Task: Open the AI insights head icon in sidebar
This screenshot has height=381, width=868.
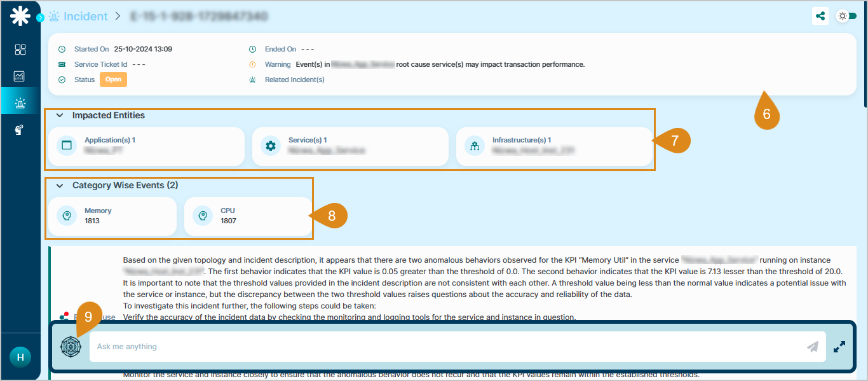Action: pos(20,130)
